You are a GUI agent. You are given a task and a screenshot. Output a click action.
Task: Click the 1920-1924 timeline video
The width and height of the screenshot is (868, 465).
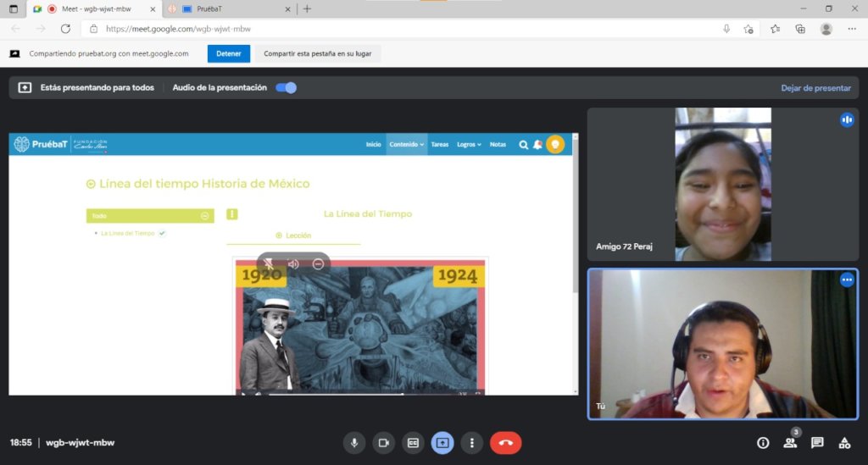tap(359, 327)
